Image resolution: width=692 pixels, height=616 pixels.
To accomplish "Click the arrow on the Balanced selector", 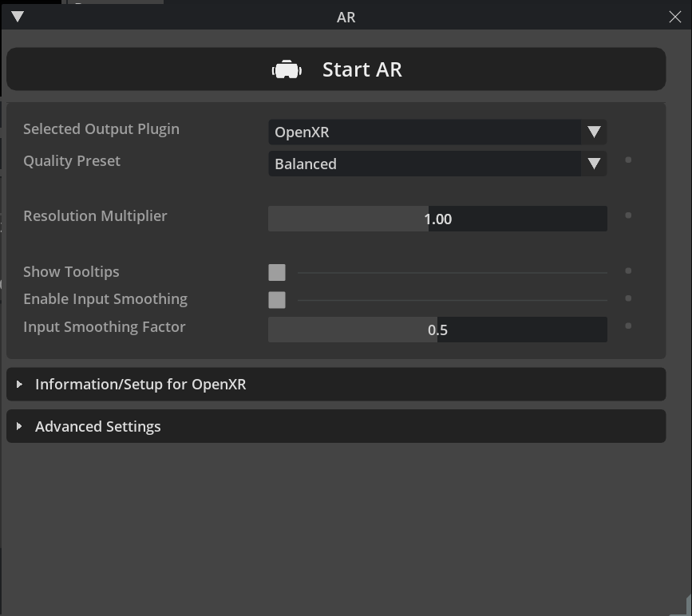I will (x=595, y=164).
